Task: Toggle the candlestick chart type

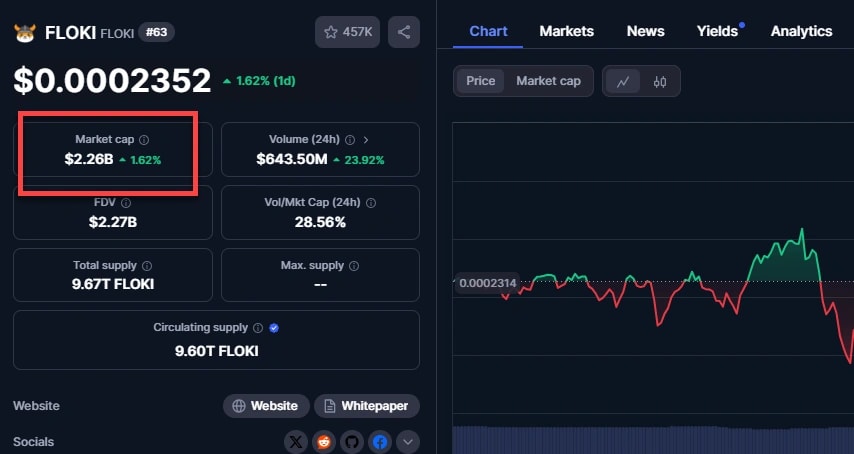Action: 660,81
